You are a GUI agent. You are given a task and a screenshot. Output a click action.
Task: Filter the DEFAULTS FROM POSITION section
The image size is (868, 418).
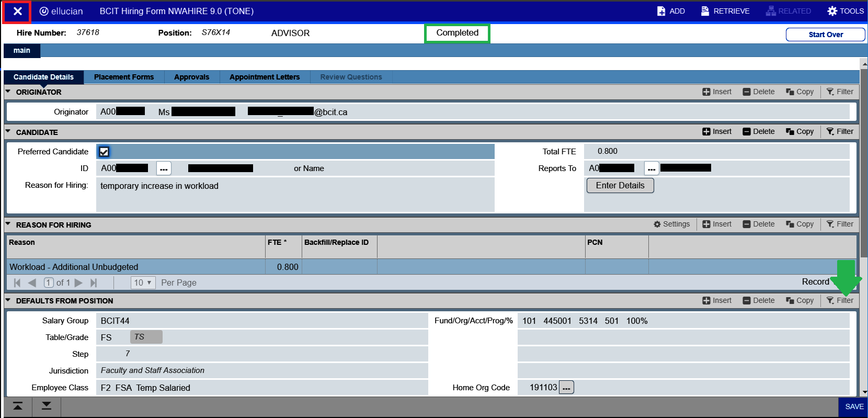(x=840, y=300)
